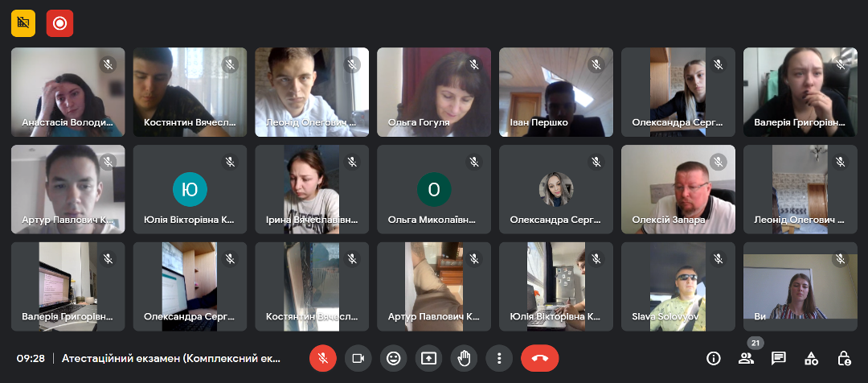Click the red recording indicator icon
The width and height of the screenshot is (868, 383).
pyautogui.click(x=59, y=23)
